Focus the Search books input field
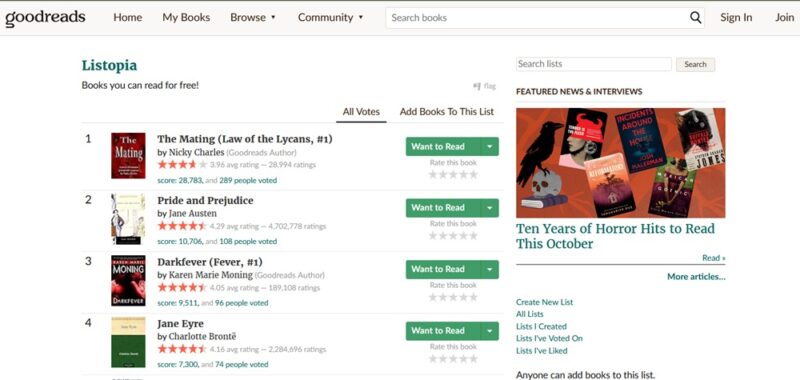This screenshot has width=800, height=380. coord(538,18)
